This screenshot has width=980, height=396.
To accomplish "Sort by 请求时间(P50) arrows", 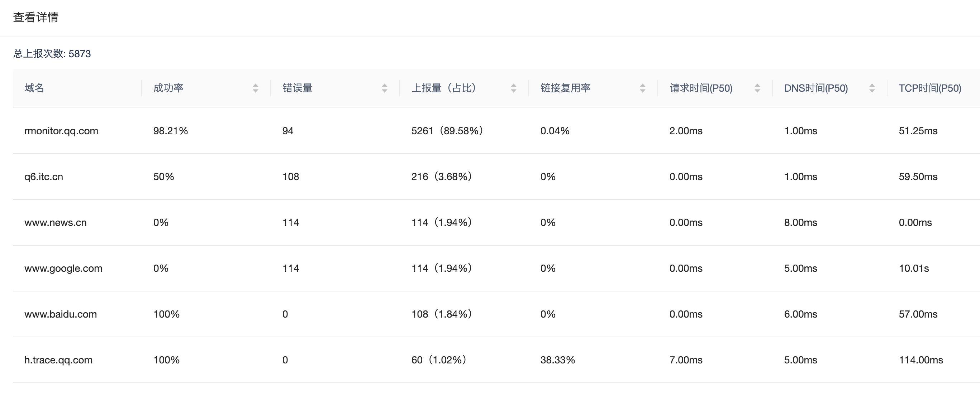I will click(x=757, y=88).
